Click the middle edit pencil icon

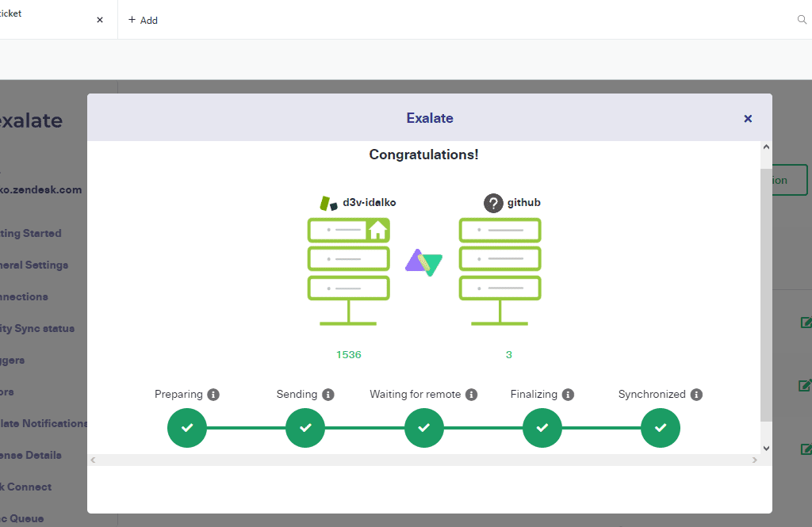(x=806, y=385)
